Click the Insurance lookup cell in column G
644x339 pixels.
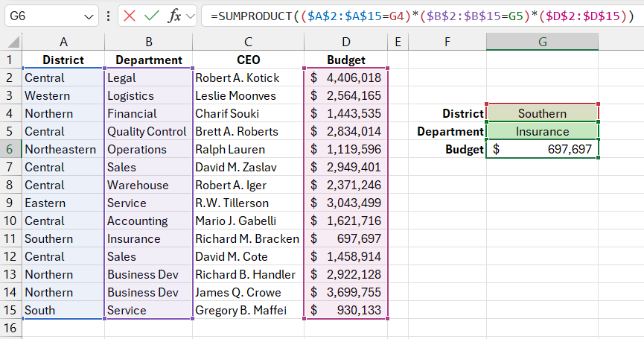(x=542, y=131)
